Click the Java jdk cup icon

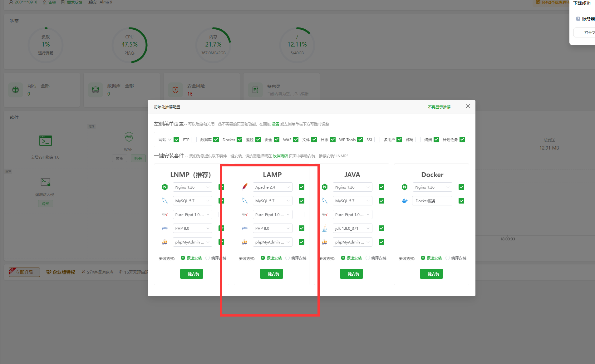pyautogui.click(x=325, y=228)
